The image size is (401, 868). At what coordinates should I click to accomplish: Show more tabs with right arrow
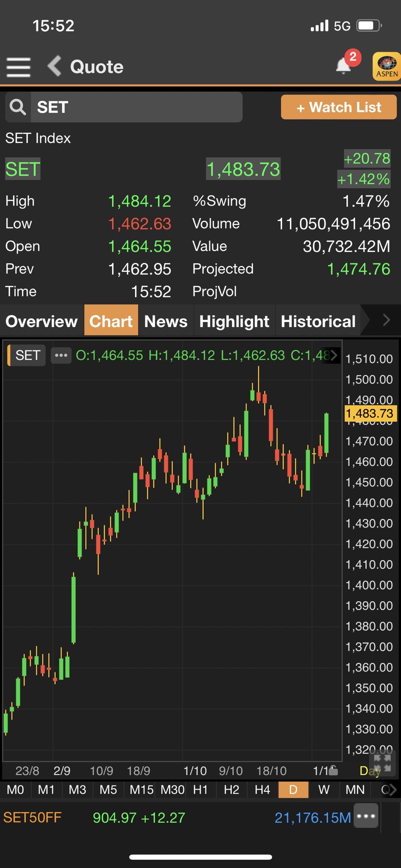(x=386, y=320)
